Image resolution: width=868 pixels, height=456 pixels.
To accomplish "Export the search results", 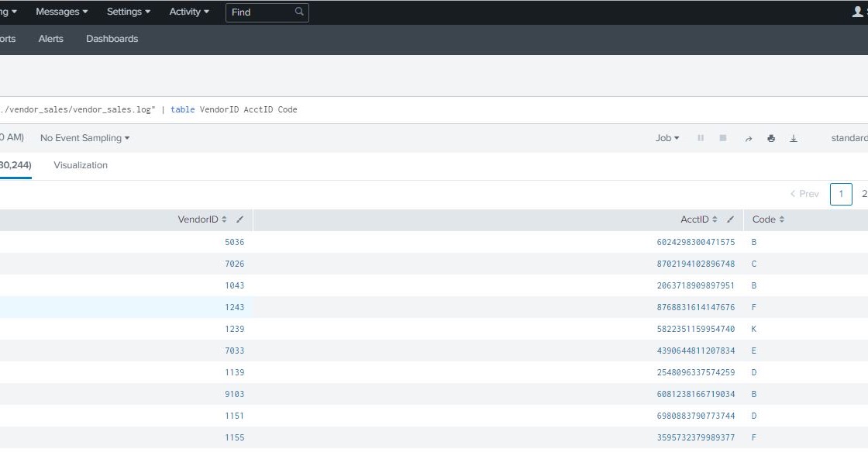I will pos(793,137).
